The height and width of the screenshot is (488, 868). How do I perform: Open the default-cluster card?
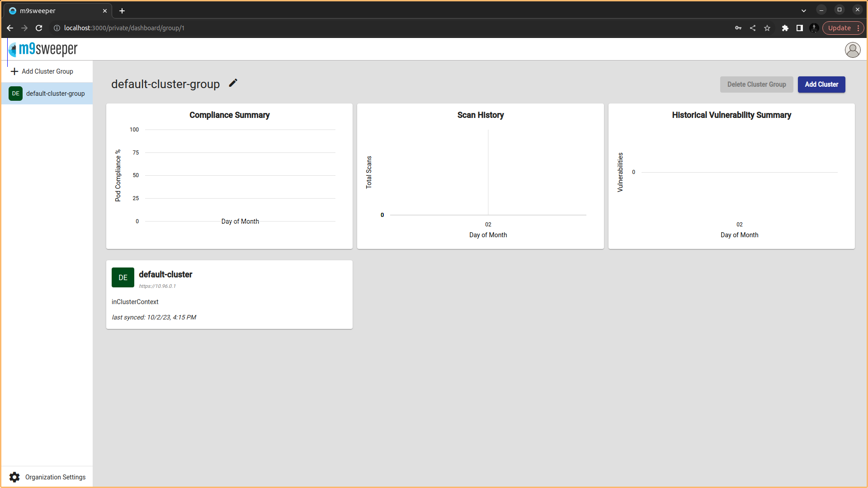tap(229, 294)
